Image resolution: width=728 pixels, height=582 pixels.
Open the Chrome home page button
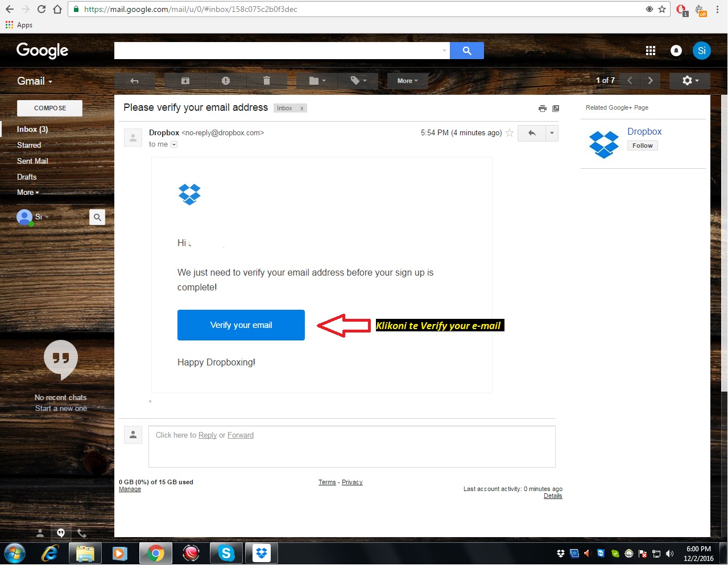pos(57,9)
